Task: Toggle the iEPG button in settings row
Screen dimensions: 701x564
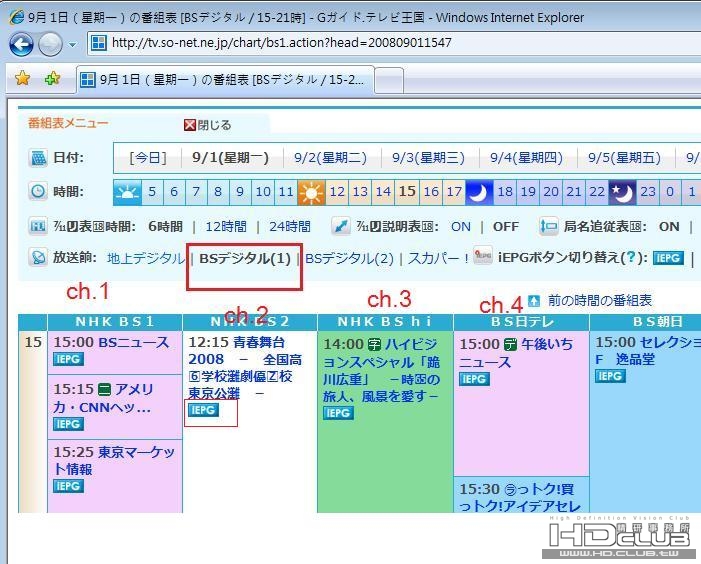Action: (x=668, y=258)
